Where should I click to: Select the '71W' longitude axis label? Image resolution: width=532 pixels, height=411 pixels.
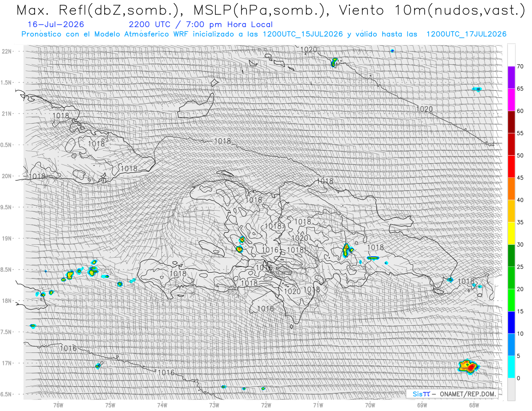click(x=318, y=405)
